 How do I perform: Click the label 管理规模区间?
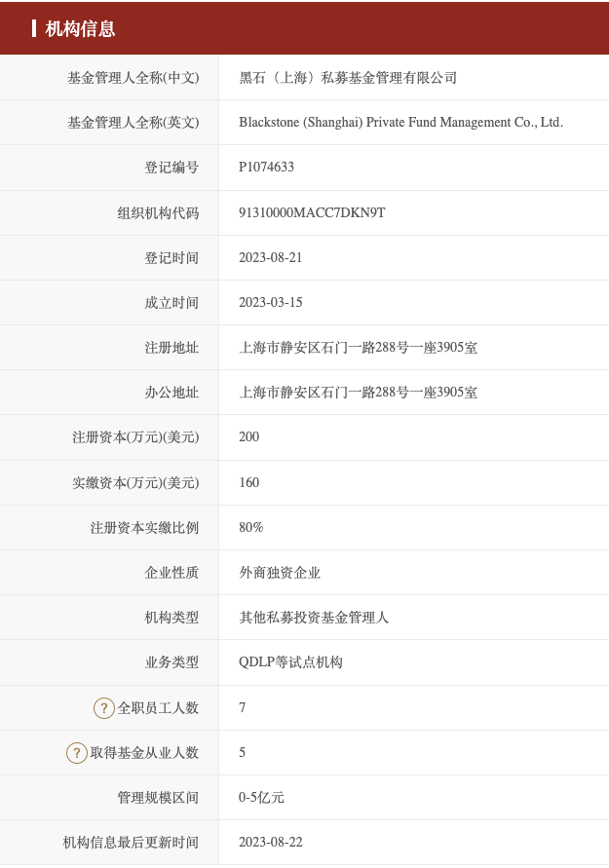[158, 798]
